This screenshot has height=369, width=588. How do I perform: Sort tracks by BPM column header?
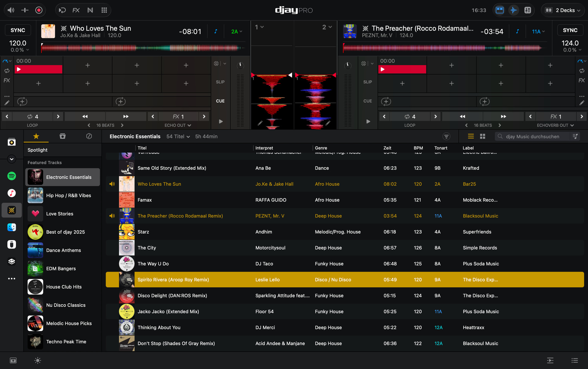coord(418,148)
